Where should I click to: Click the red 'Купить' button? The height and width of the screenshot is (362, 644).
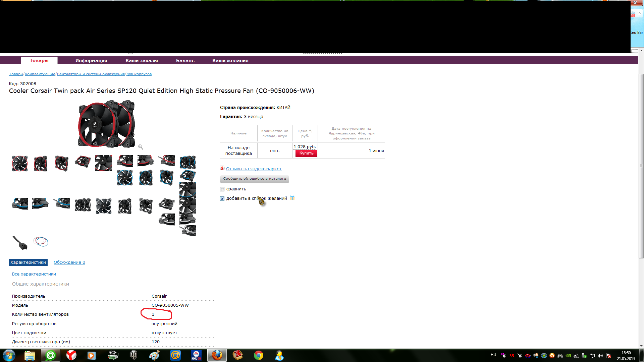click(306, 154)
